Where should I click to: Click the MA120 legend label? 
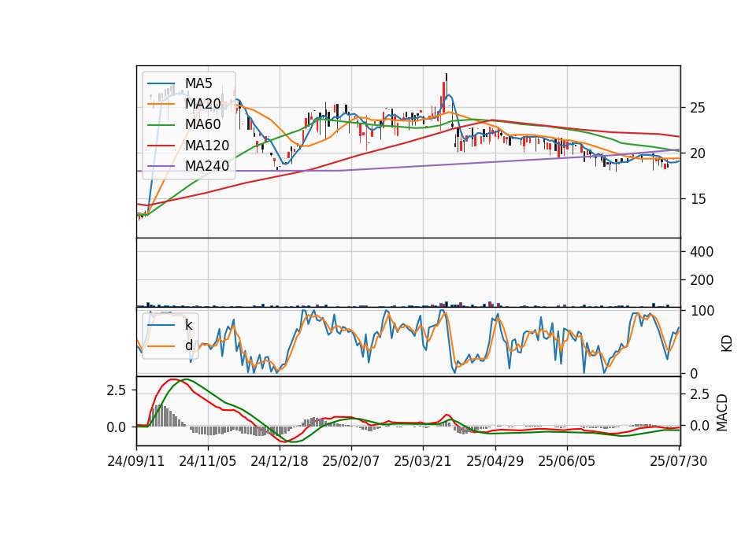(x=207, y=146)
